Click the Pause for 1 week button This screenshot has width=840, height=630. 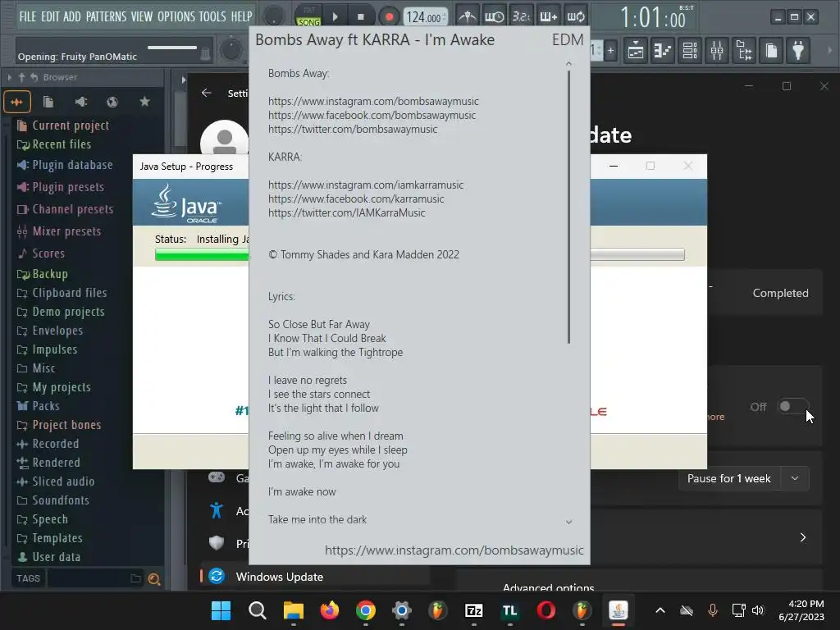point(729,478)
